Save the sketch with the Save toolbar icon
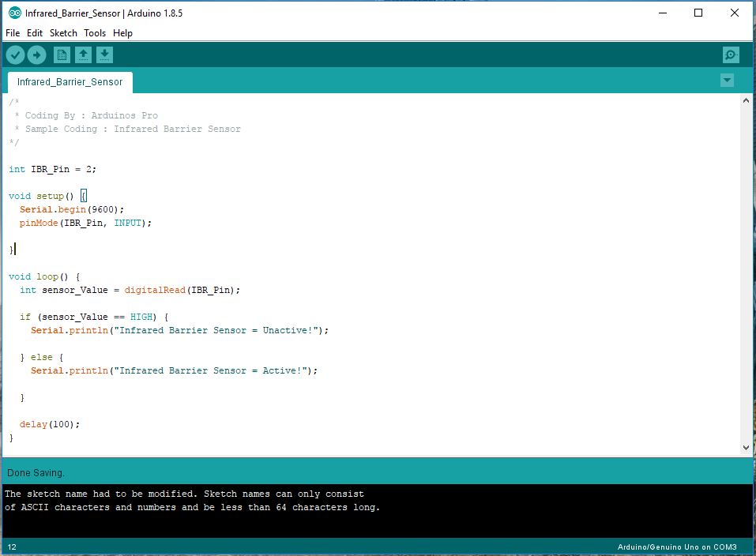This screenshot has width=756, height=556. (x=105, y=54)
